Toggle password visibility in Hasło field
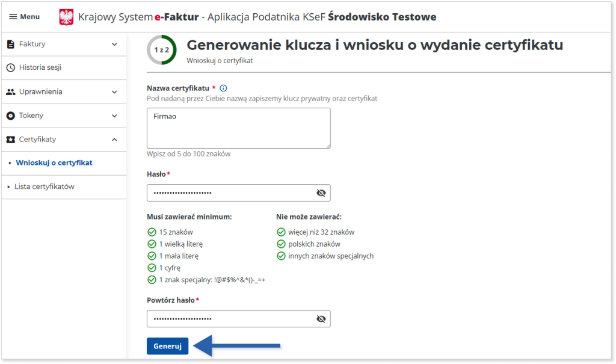The width and height of the screenshot is (616, 364). tap(321, 193)
